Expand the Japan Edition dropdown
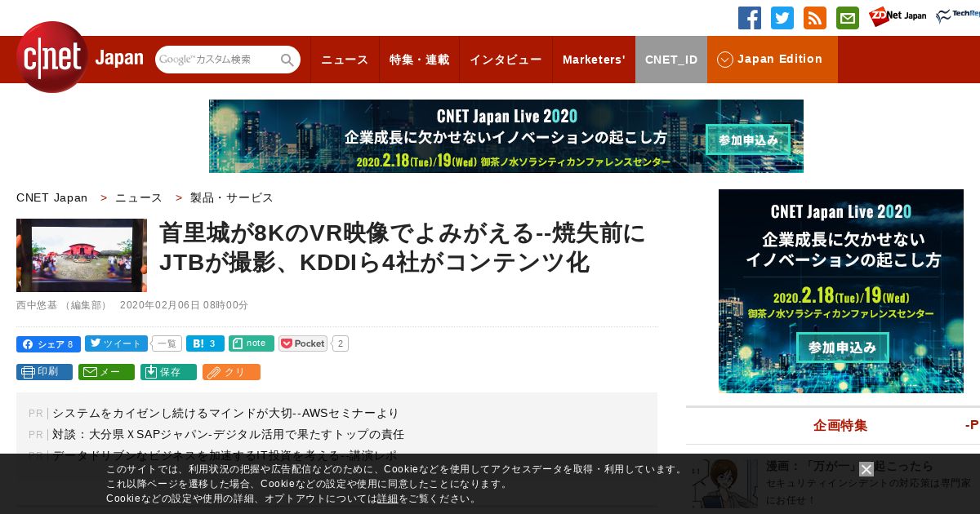Viewport: 980px width, 514px height. click(x=772, y=60)
